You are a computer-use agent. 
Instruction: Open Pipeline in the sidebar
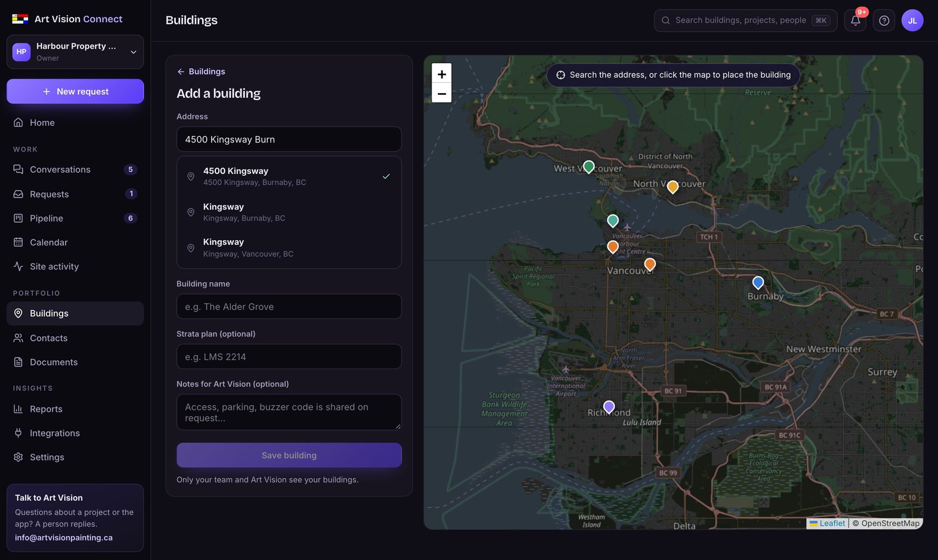point(75,218)
